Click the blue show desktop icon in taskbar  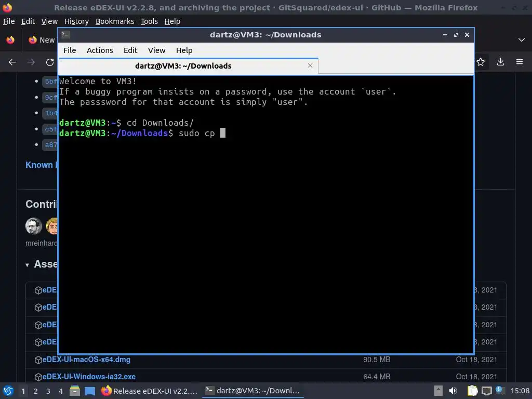click(x=90, y=391)
